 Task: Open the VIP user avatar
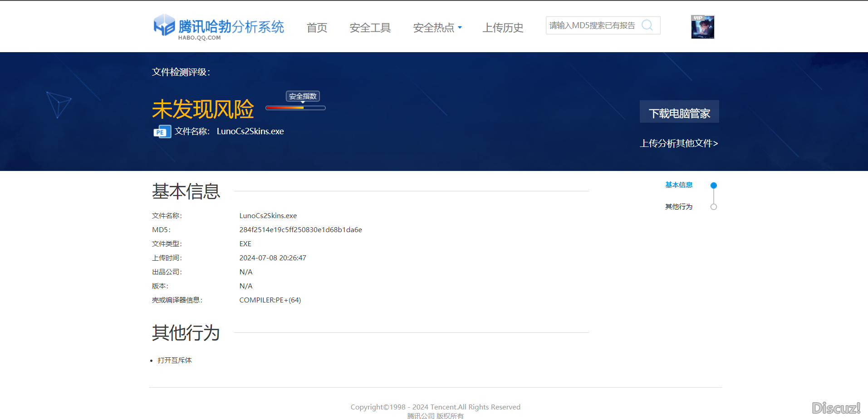tap(702, 27)
